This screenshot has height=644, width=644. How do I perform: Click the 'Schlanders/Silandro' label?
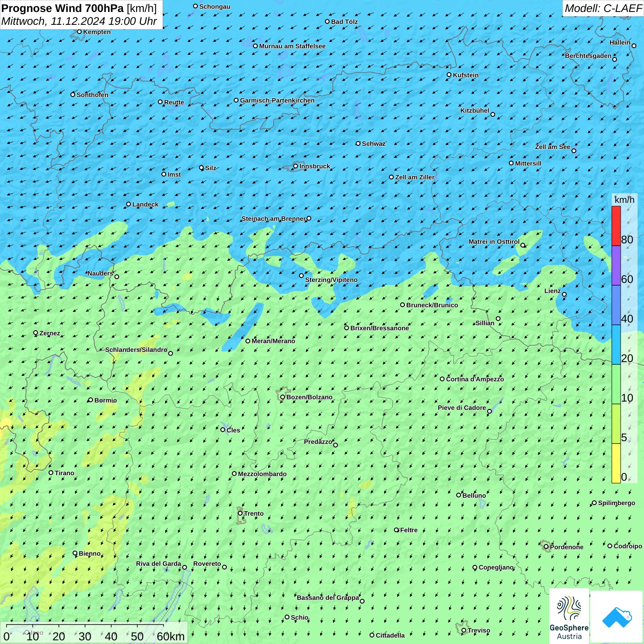tap(136, 350)
